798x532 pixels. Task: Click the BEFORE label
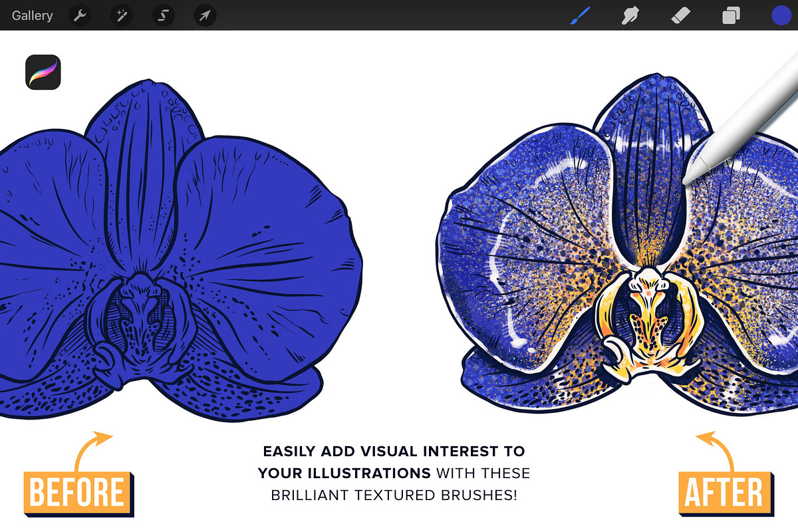tap(79, 493)
